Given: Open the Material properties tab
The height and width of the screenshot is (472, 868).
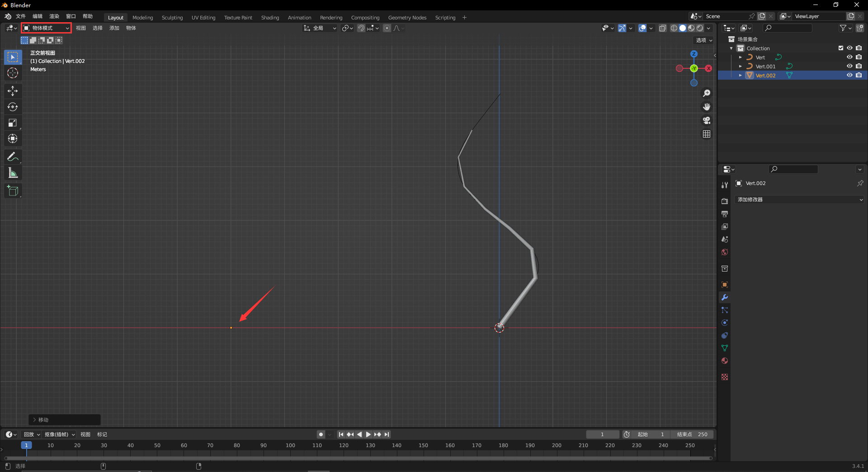Looking at the screenshot, I should (x=725, y=361).
